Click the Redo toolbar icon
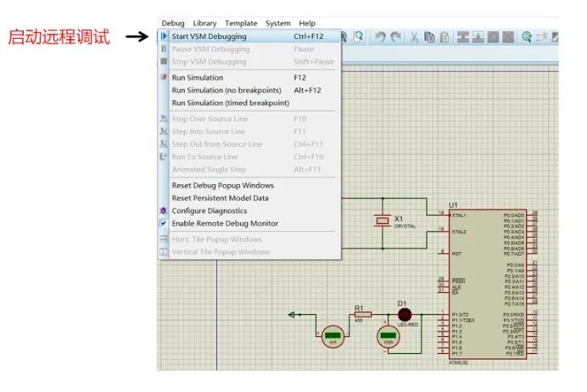 tap(395, 36)
